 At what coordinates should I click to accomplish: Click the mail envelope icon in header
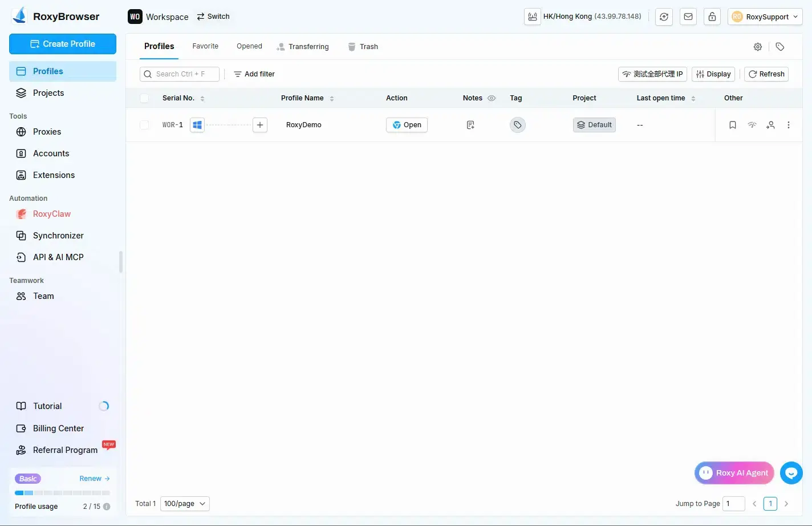(x=688, y=17)
